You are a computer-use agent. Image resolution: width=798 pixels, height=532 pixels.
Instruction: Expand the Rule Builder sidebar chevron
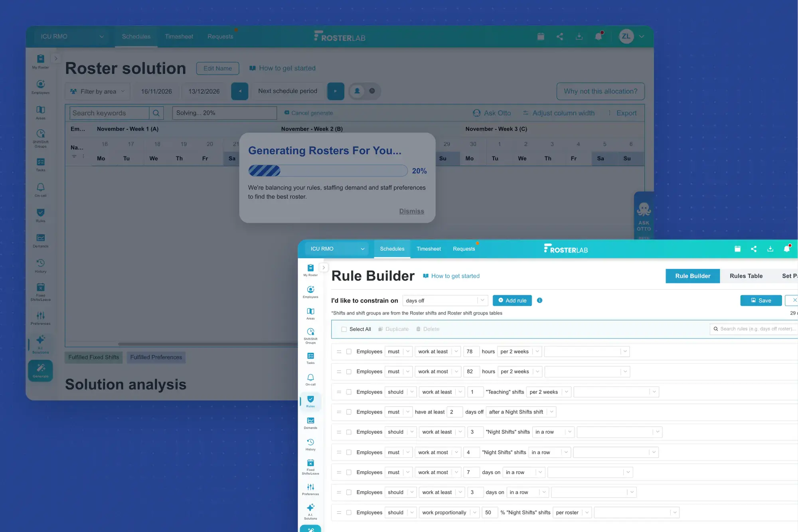coord(324,267)
